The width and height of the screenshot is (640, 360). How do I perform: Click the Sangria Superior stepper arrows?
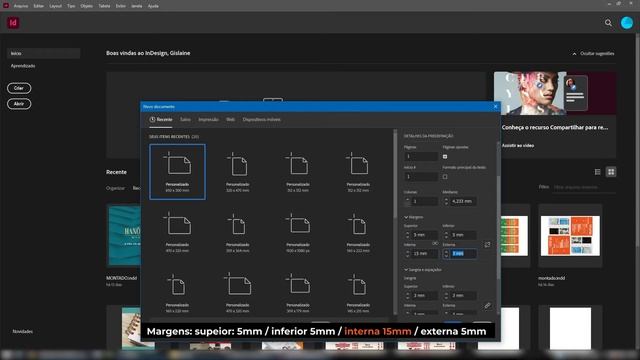pos(407,295)
